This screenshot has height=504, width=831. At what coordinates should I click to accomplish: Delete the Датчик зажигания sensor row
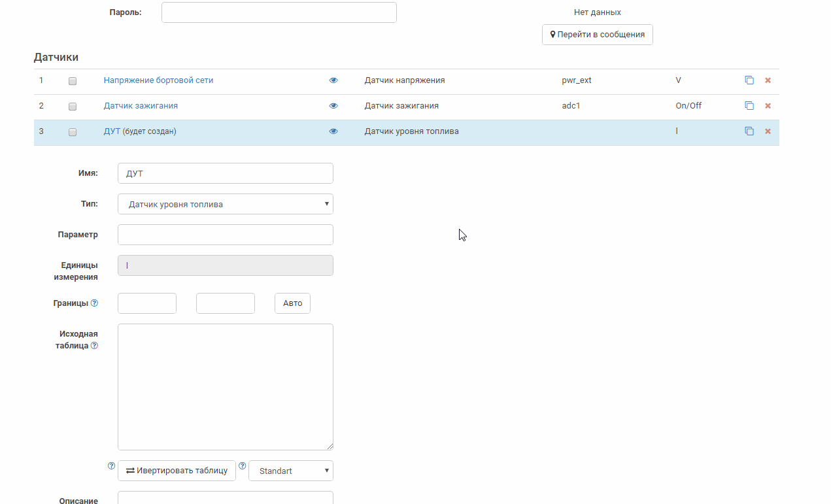[768, 106]
